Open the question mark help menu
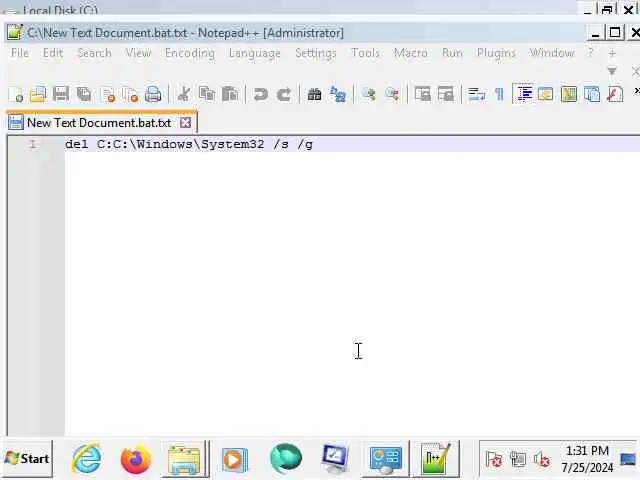 pyautogui.click(x=590, y=53)
